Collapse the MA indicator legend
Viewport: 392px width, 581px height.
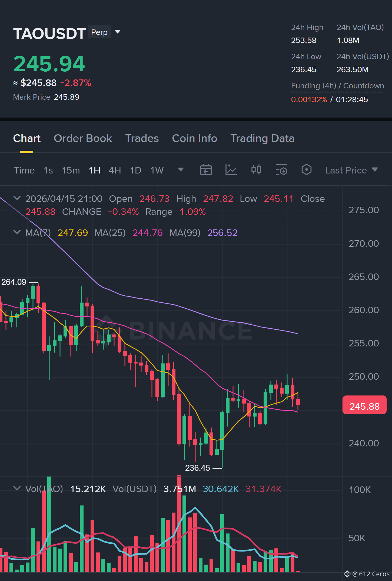click(17, 232)
